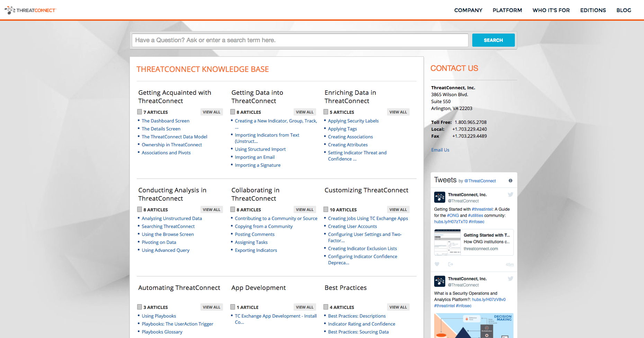Open the Getting Started tweet link card

click(474, 242)
